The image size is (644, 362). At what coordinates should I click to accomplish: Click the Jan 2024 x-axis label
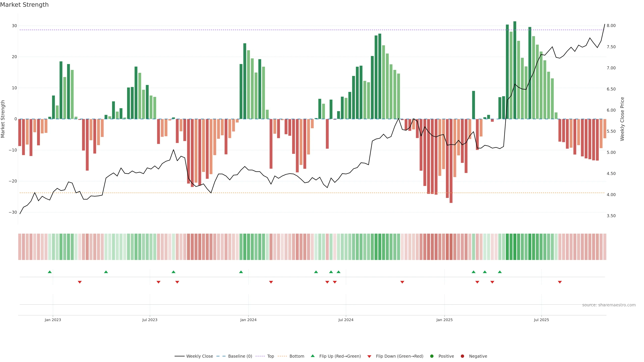(x=248, y=320)
